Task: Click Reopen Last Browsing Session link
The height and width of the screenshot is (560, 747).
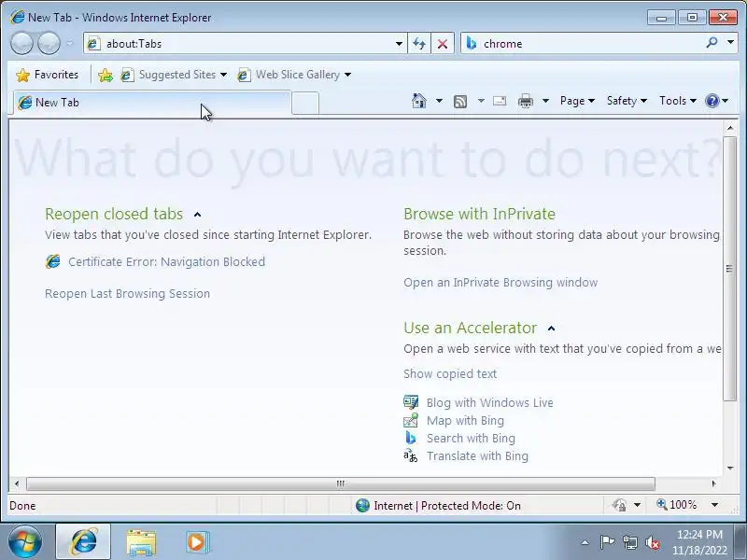Action: pos(127,293)
